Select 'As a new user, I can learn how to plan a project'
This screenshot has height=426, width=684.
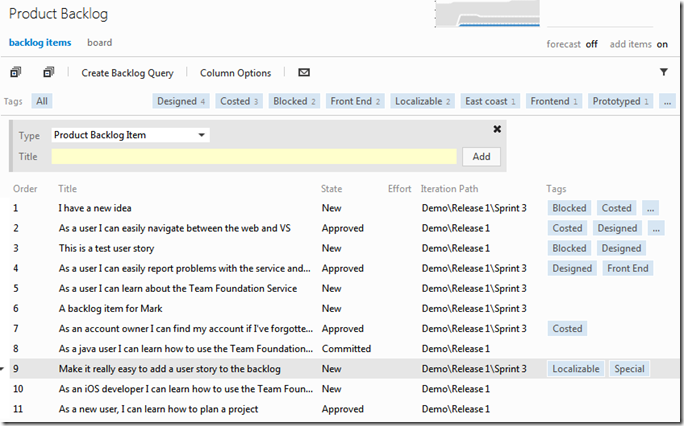tap(158, 409)
